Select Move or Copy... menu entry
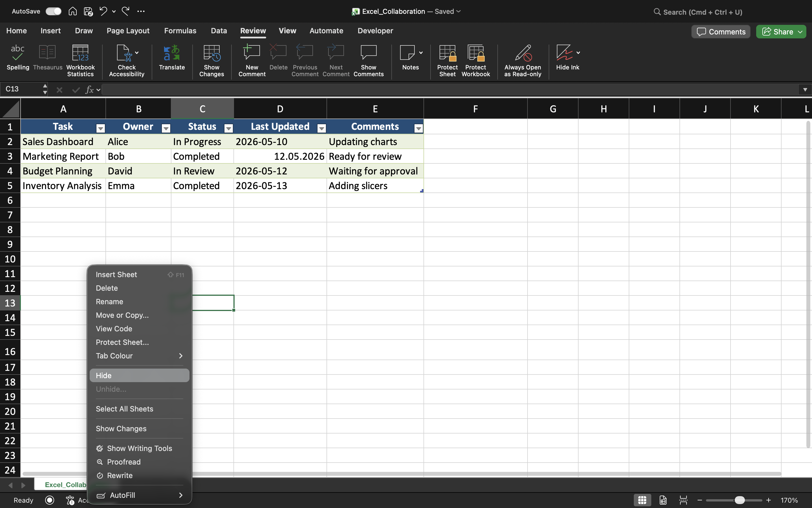The height and width of the screenshot is (508, 812). click(x=140, y=315)
